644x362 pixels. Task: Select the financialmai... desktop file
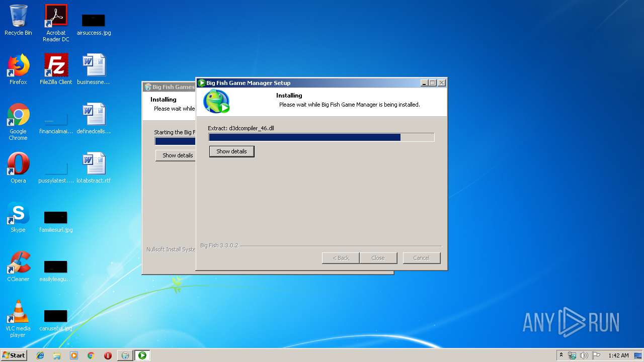pos(56,122)
